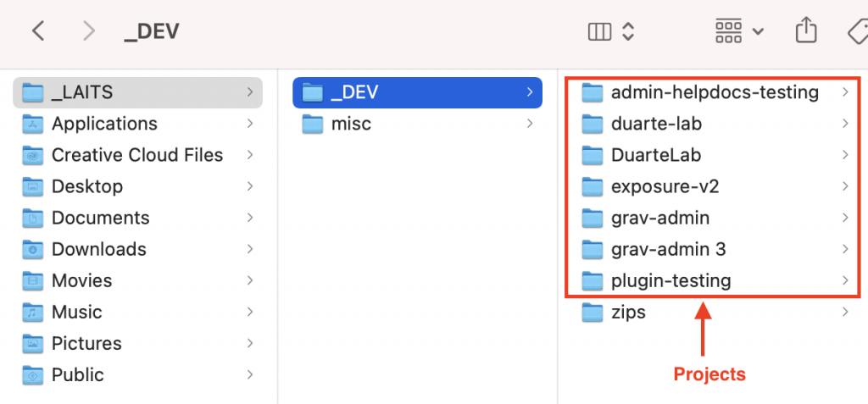The image size is (868, 404).
Task: Select the Music folder icon
Action: [x=33, y=313]
